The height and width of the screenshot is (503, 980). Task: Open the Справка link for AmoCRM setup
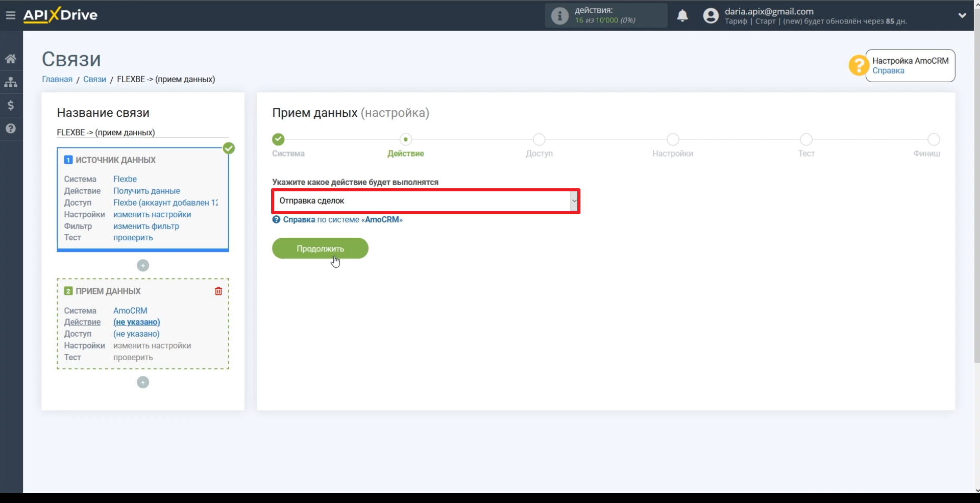coord(888,71)
